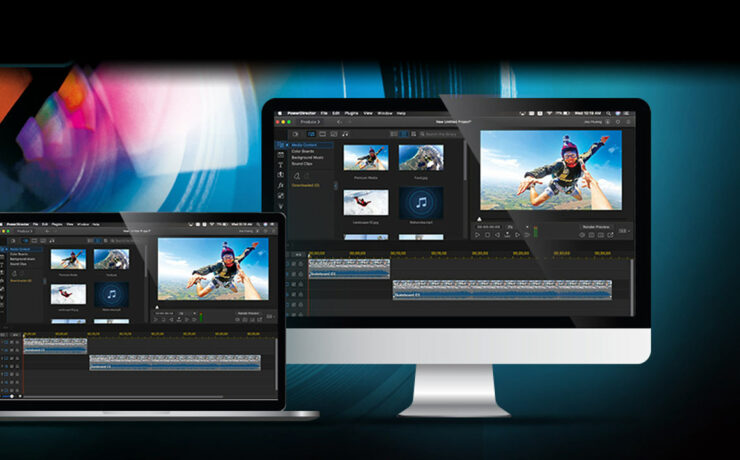Select Background Music in iMac library tree
This screenshot has height=460, width=740.
[307, 157]
